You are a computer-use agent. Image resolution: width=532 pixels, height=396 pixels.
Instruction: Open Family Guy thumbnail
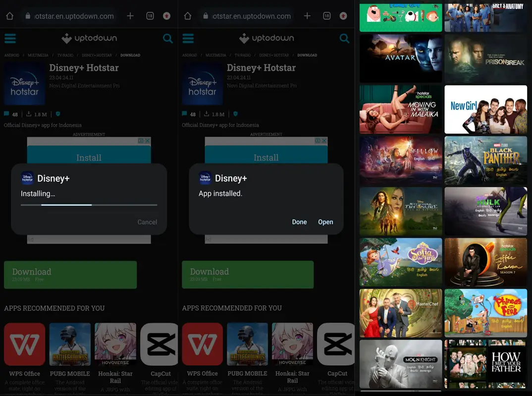pyautogui.click(x=401, y=18)
